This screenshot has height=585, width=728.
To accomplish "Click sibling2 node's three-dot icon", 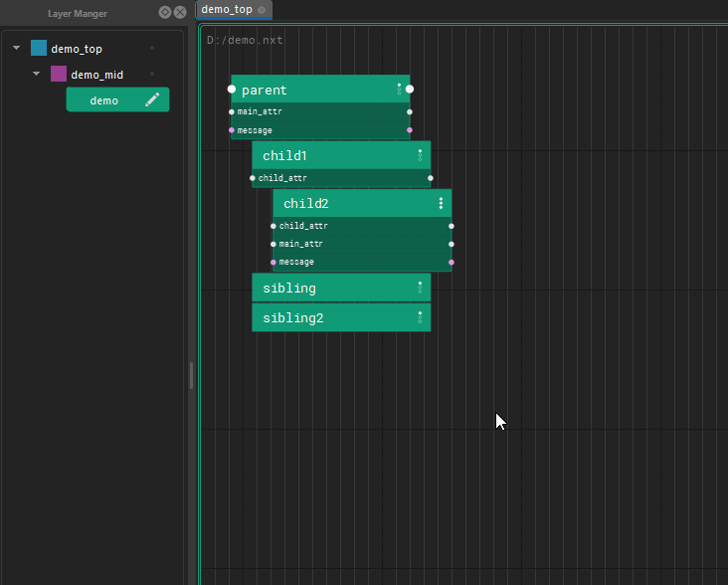I will tap(420, 317).
